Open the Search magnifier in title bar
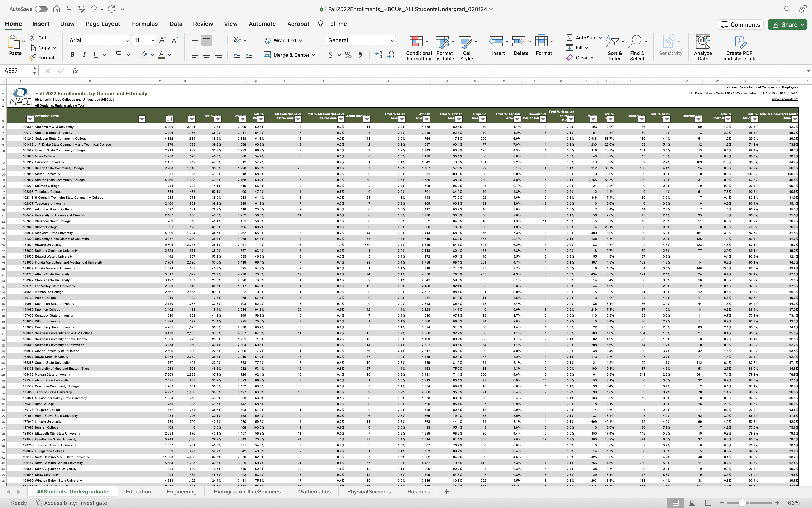 787,9
